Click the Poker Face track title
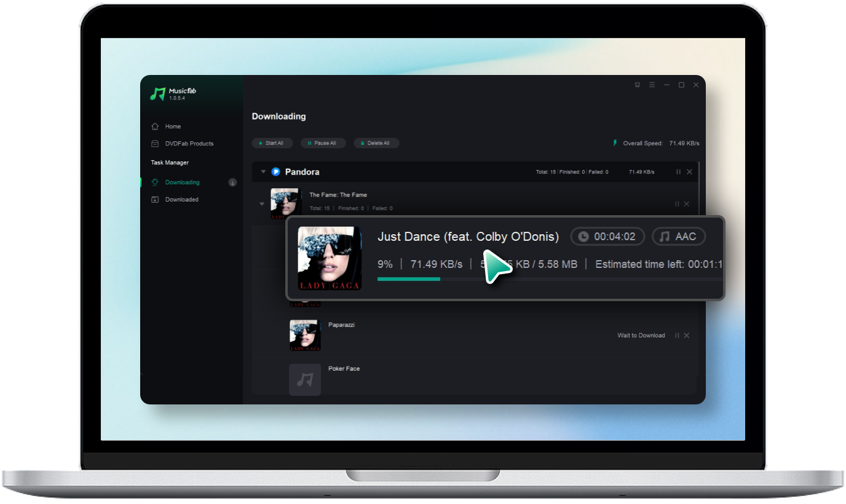The image size is (846, 504). [344, 369]
